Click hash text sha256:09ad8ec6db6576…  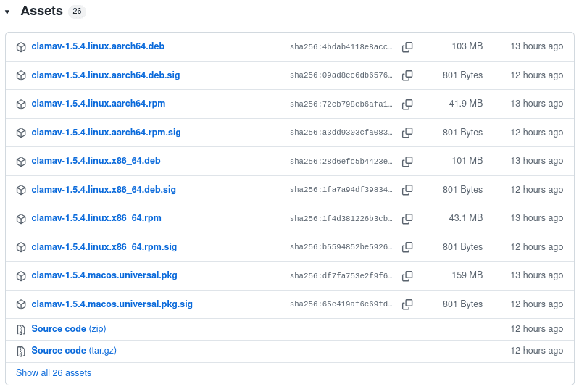pyautogui.click(x=341, y=75)
